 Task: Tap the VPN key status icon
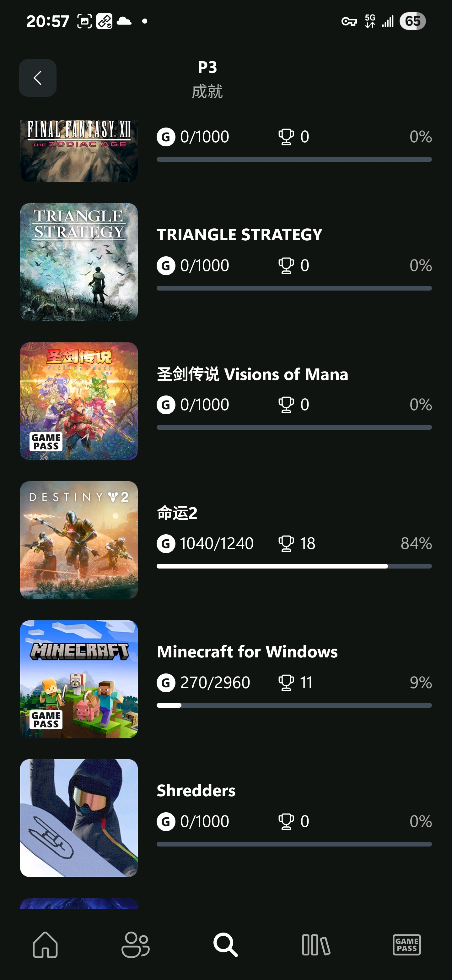349,21
